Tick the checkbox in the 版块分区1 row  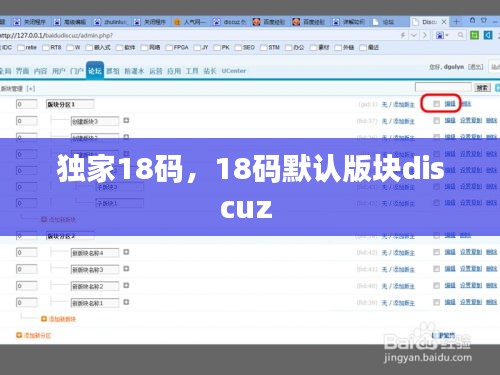coord(436,104)
